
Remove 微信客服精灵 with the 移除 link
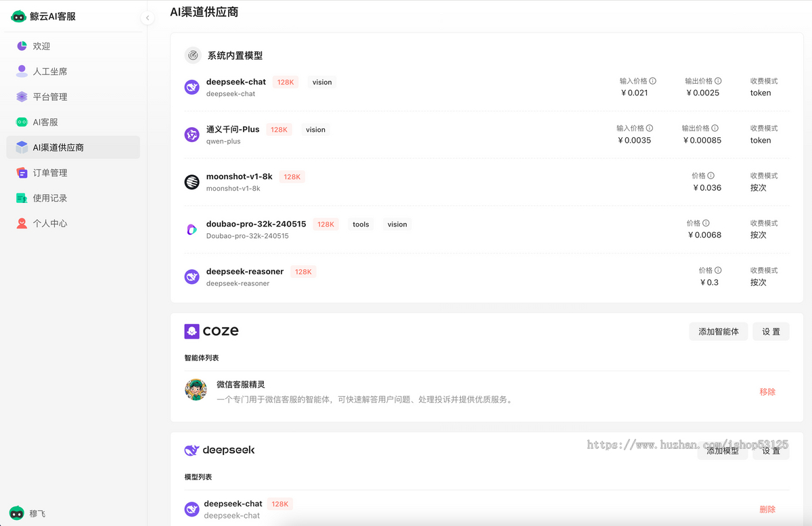[x=767, y=392]
